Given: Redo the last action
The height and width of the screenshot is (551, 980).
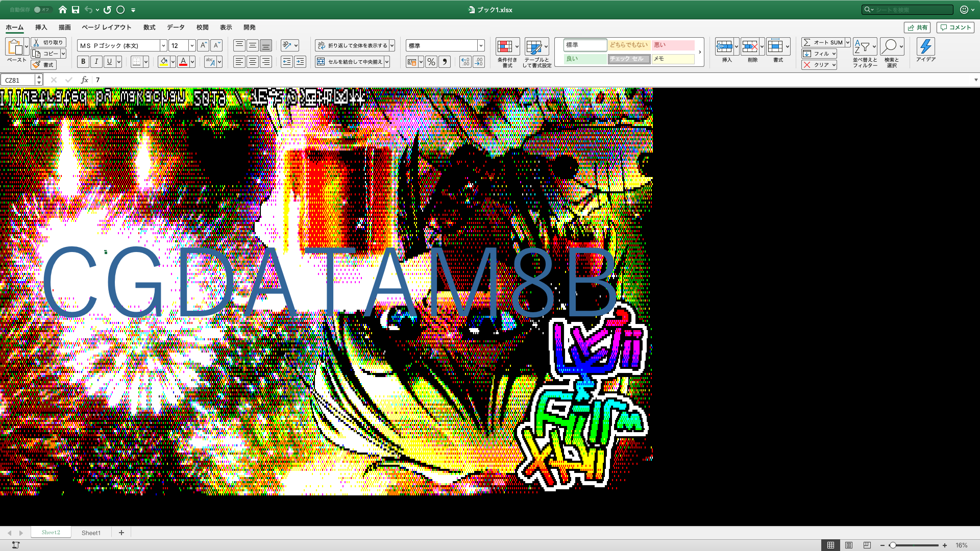Looking at the screenshot, I should tap(107, 10).
